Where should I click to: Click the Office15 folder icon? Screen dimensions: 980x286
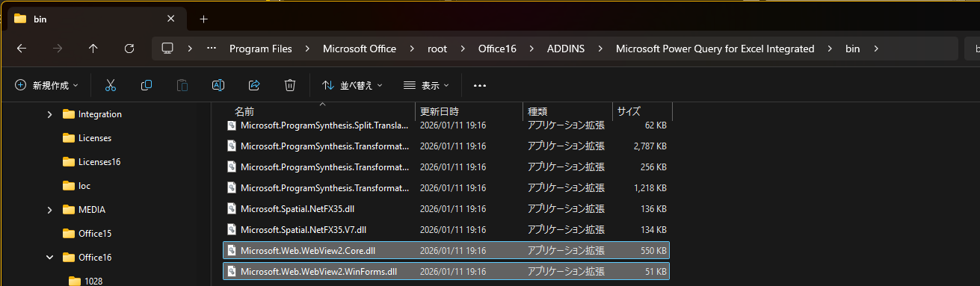[x=69, y=234]
